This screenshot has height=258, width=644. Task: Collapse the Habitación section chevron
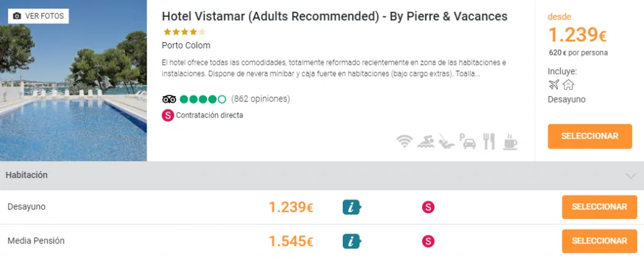(x=631, y=176)
